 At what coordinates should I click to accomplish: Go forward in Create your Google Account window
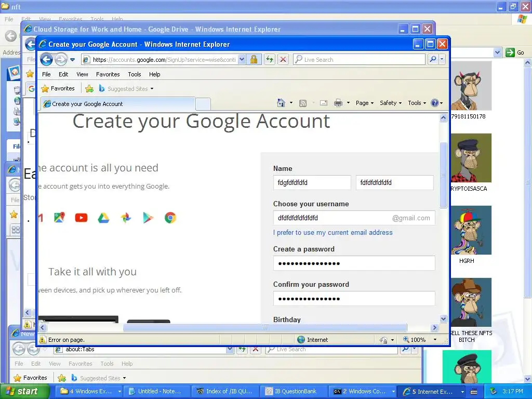tap(61, 60)
